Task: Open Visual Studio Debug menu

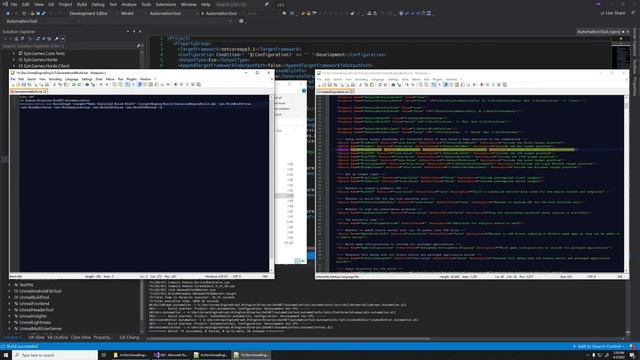Action: click(98, 4)
